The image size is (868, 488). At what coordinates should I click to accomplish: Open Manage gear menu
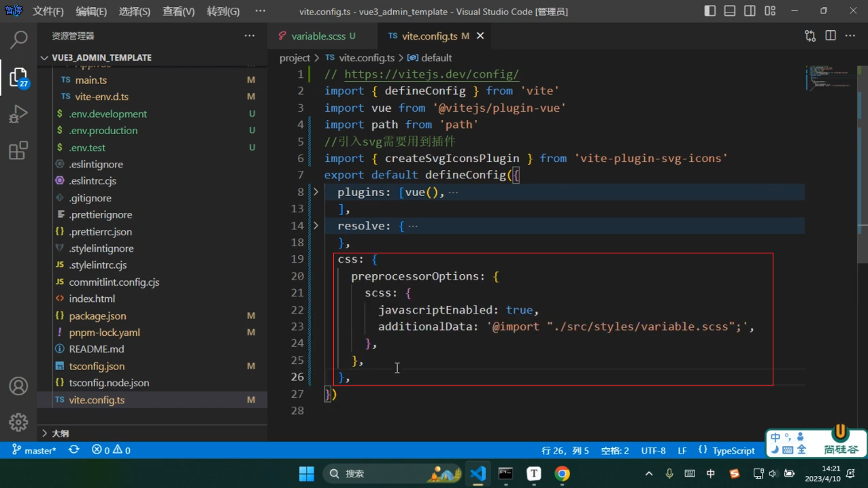point(19,422)
